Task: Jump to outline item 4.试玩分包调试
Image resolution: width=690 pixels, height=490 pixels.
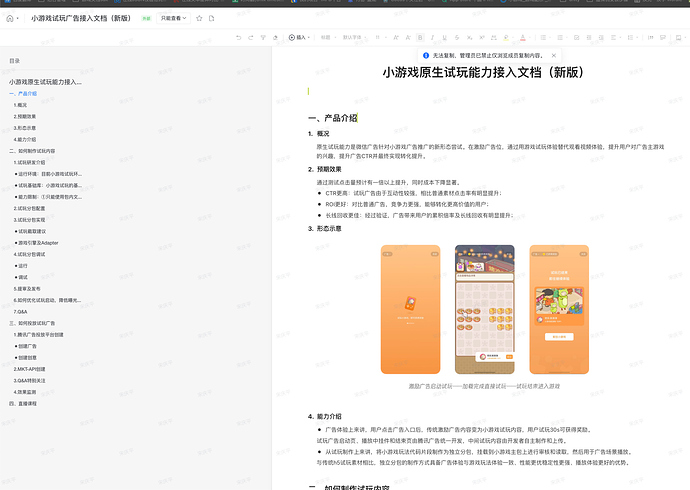Action: coord(29,254)
